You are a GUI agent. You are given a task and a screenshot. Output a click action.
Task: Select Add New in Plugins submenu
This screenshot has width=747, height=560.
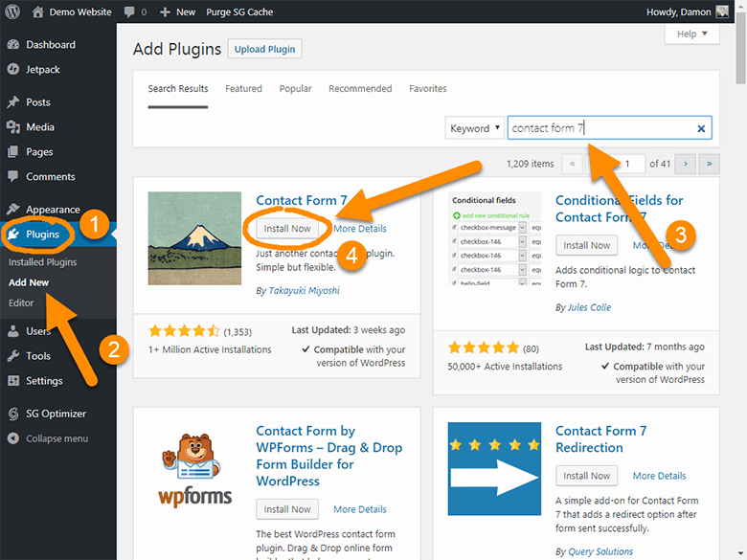click(29, 282)
